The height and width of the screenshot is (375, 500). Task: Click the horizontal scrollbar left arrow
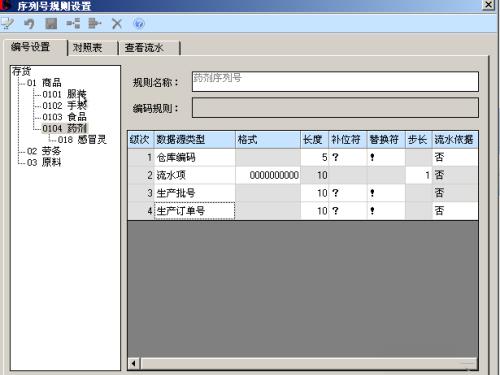pos(134,363)
